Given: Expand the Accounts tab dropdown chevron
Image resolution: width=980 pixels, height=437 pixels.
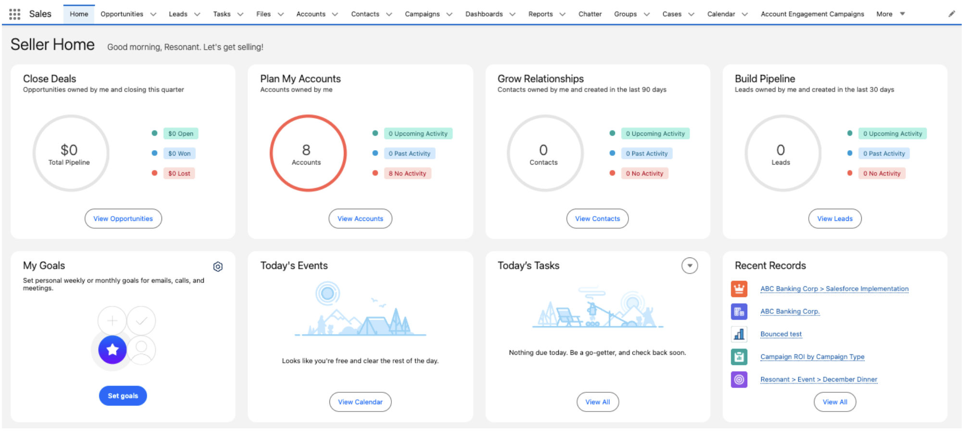Looking at the screenshot, I should tap(335, 14).
